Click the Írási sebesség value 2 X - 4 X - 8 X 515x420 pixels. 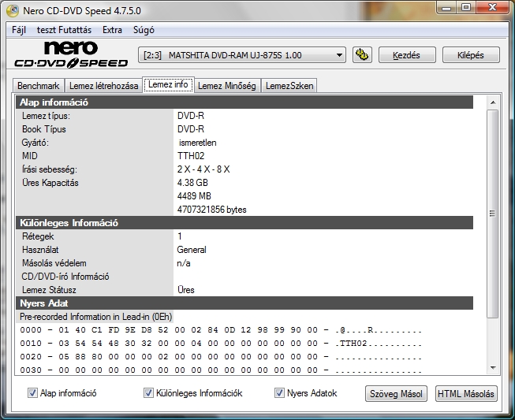pos(203,169)
